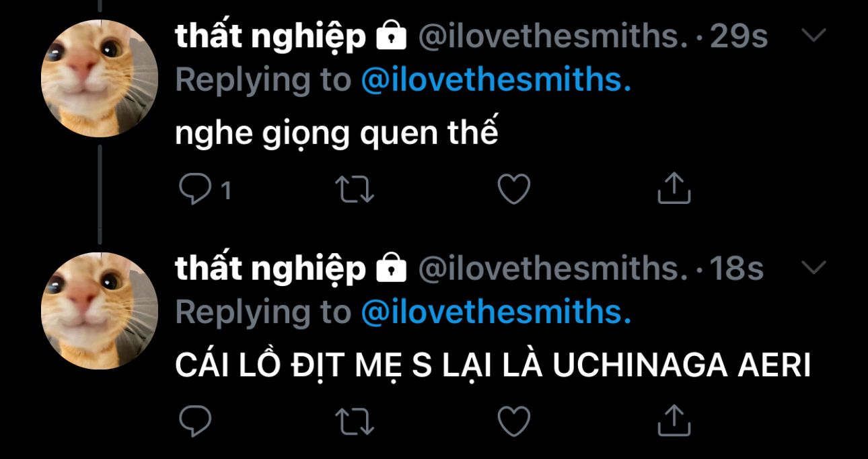
Task: Open "thất nghiệp" display name on 18s tweet
Action: click(x=270, y=269)
